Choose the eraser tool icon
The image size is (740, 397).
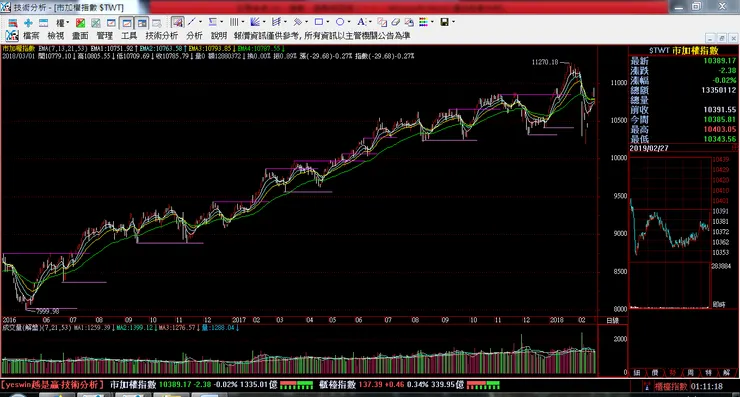coord(395,22)
